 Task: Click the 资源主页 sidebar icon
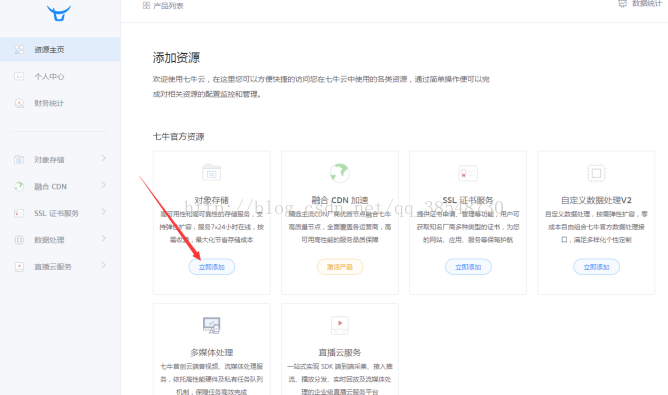(x=19, y=49)
